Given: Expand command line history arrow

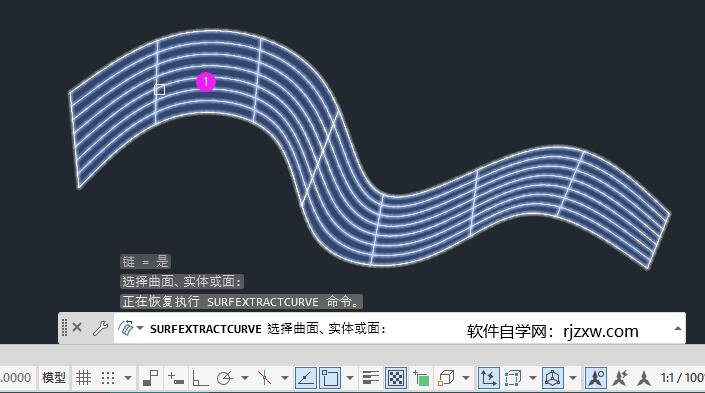Looking at the screenshot, I should click(x=678, y=329).
